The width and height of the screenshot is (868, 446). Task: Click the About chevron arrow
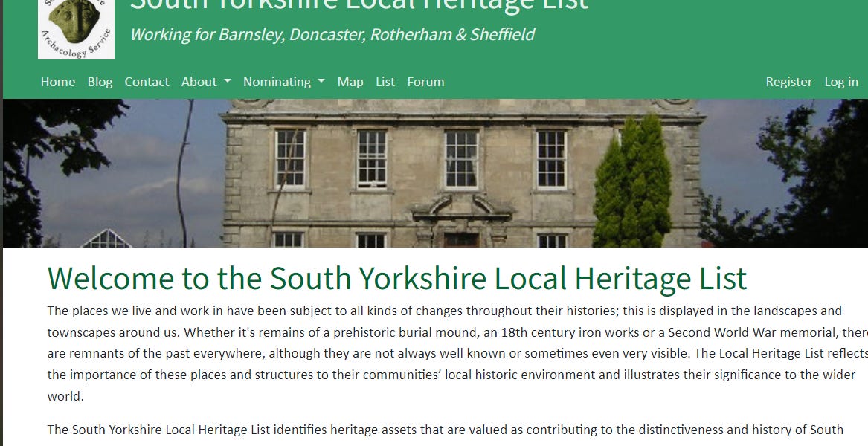pyautogui.click(x=227, y=83)
